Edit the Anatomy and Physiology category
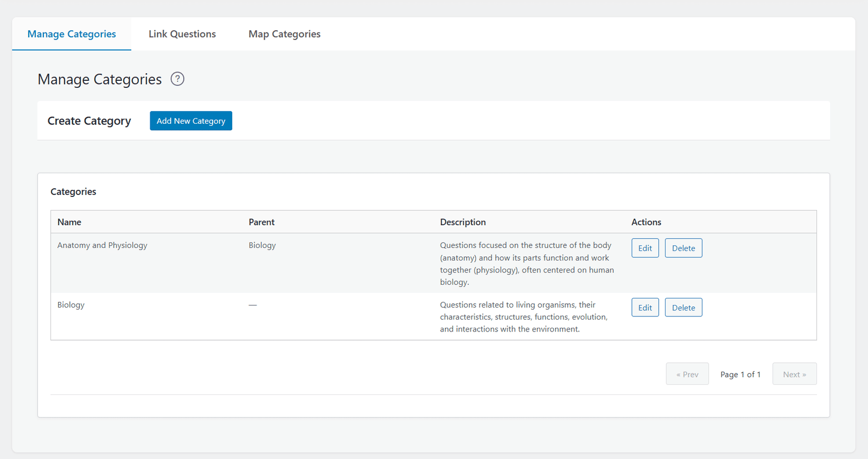Screen dimensions: 868x459 point(645,248)
